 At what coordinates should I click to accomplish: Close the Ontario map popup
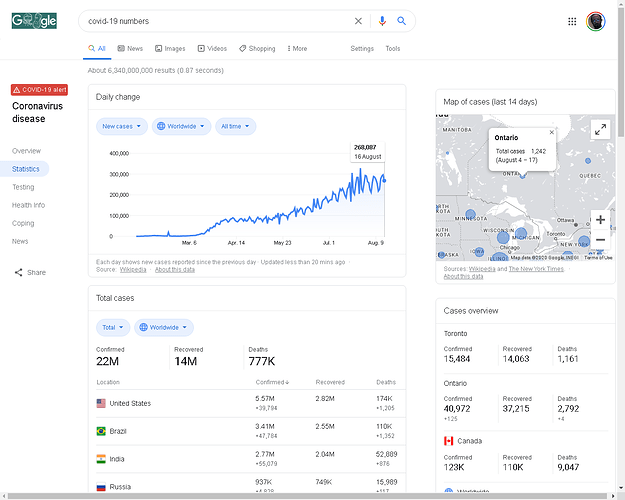point(552,132)
